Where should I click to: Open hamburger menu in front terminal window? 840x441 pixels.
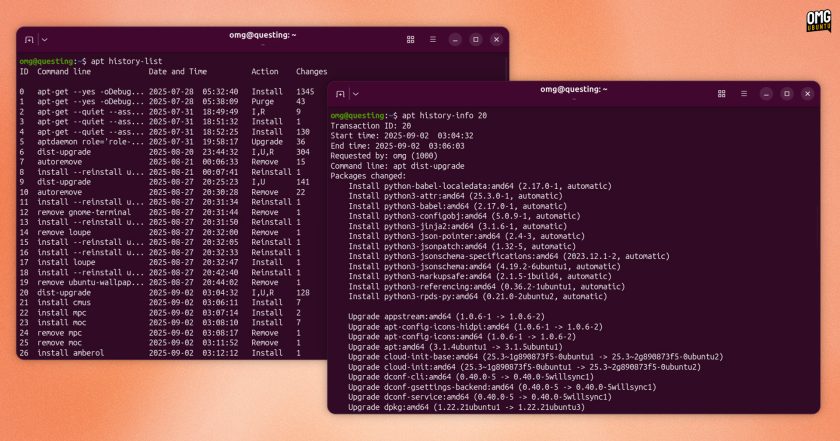coord(744,94)
